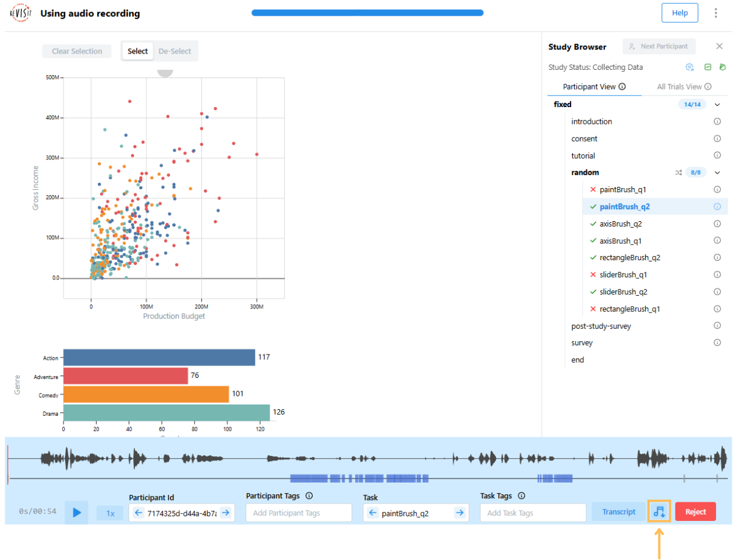
Task: Click the download audio icon
Action: [659, 512]
